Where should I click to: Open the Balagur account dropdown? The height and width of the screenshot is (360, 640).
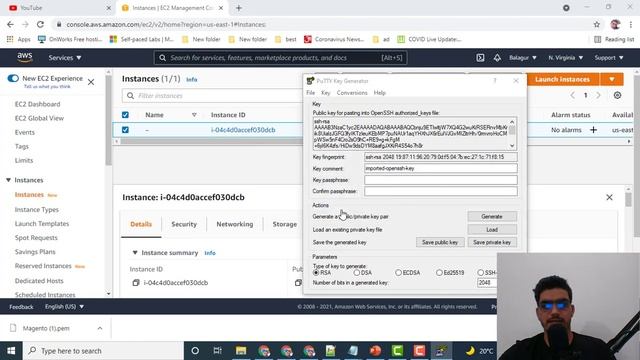(x=522, y=58)
